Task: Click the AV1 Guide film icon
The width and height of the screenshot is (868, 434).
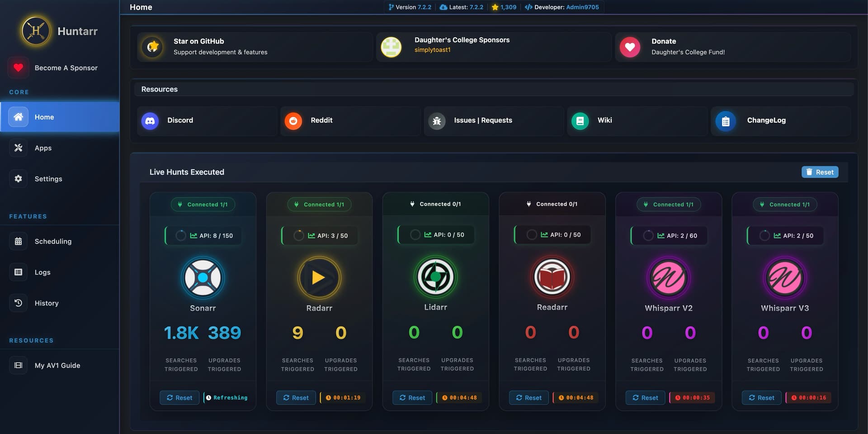Action: pyautogui.click(x=18, y=365)
